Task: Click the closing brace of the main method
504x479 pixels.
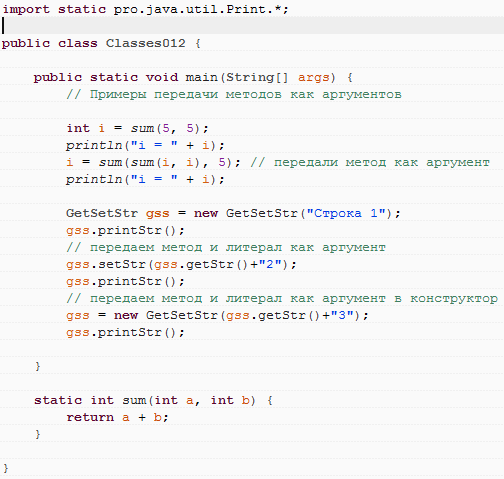Action: (38, 366)
